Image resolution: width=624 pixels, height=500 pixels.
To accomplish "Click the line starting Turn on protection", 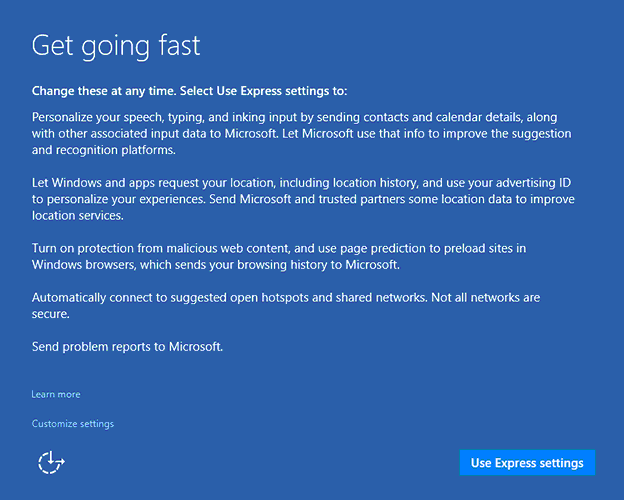I will [279, 248].
